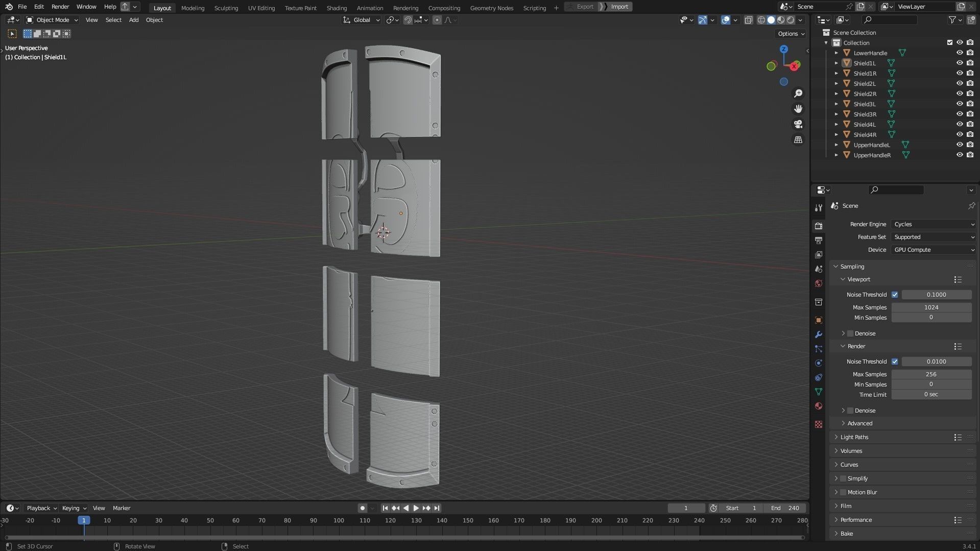
Task: Open the Object Data green triangle icon
Action: 819,392
